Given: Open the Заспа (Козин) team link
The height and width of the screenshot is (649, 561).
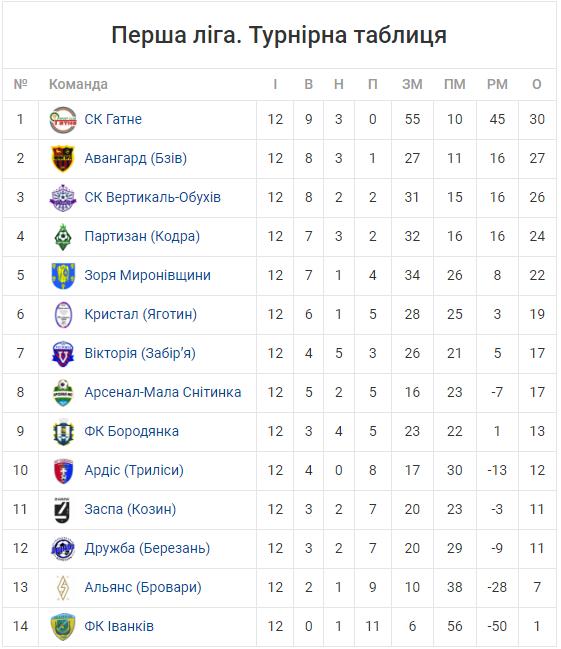Looking at the screenshot, I should (x=130, y=509).
